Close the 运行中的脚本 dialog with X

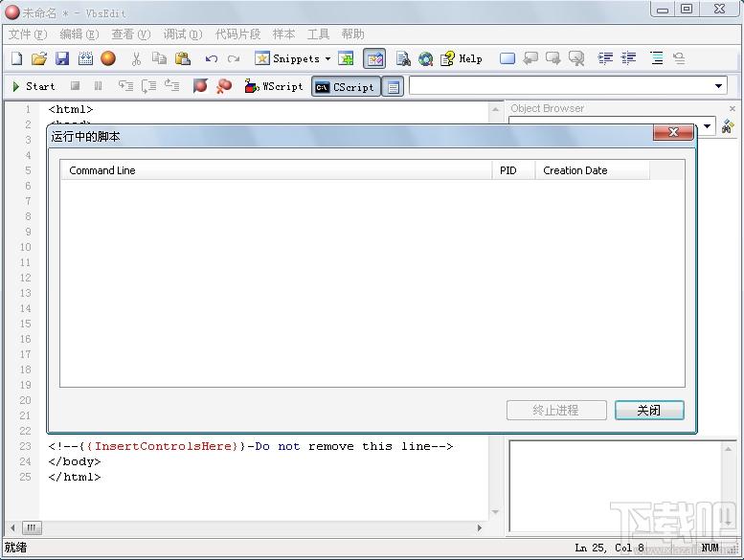click(x=673, y=132)
